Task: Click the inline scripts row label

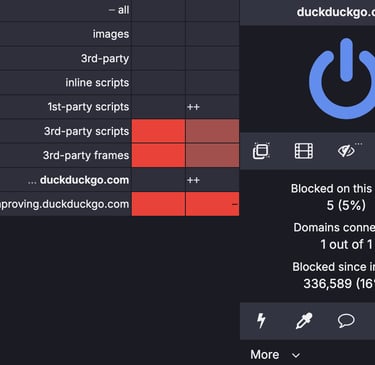Action: pos(97,82)
